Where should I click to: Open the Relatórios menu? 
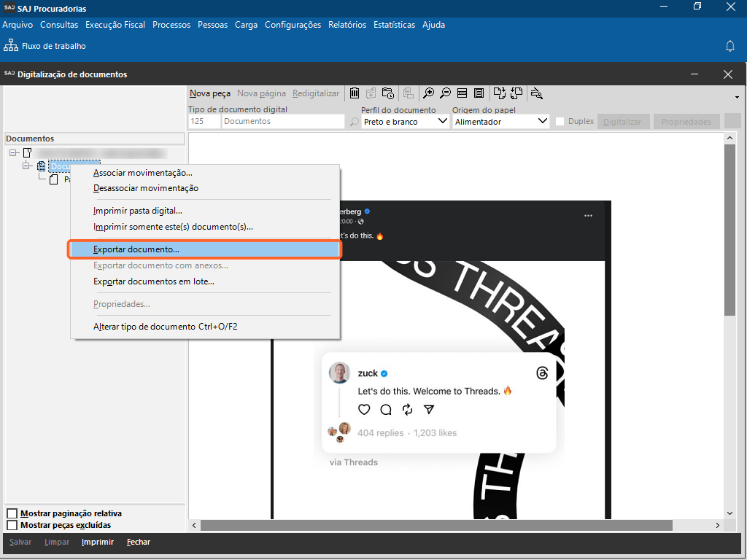[x=347, y=25]
